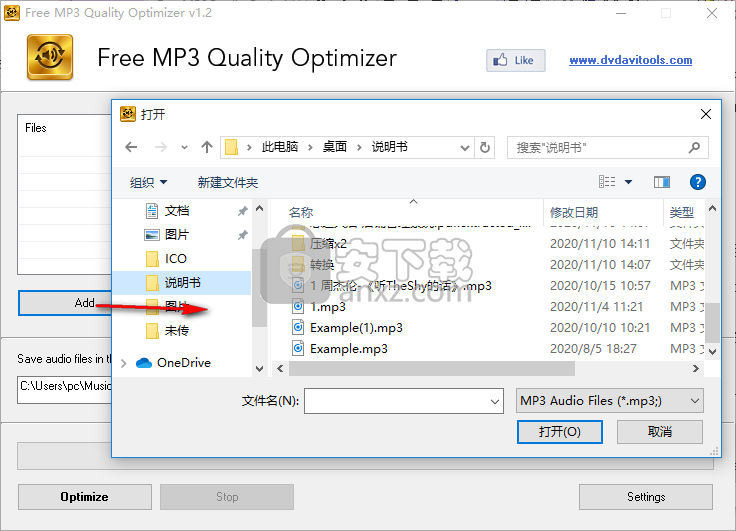The height and width of the screenshot is (531, 736).
Task: Open the help question mark icon
Action: point(698,182)
